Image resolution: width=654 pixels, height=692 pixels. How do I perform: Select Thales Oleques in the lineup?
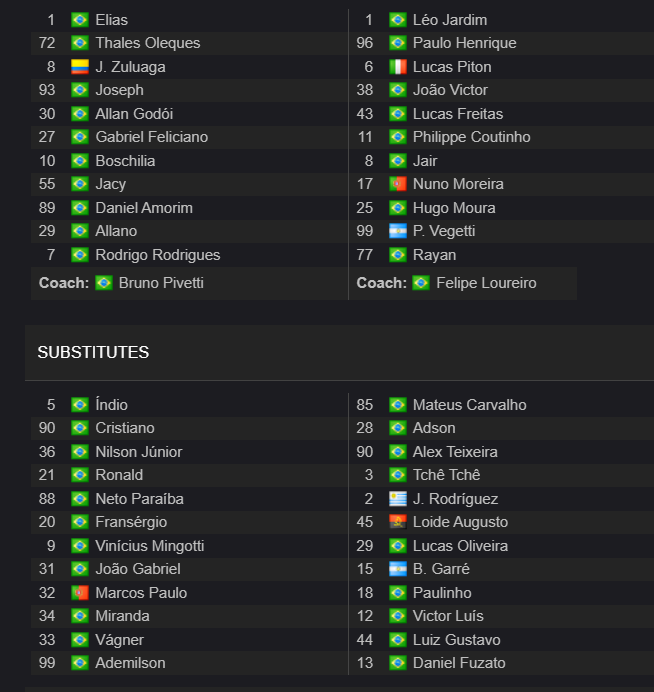[x=148, y=43]
